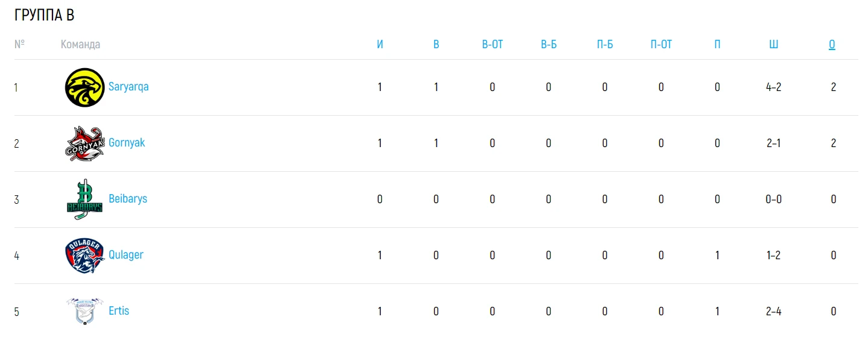Screen dimensions: 868x337
Task: Open the Gornyak team link
Action: point(127,143)
